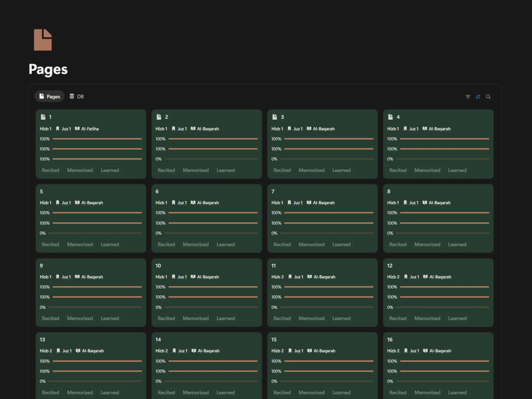Screen dimensions: 532x399
Task: Click the Juz bookmark icon on card 2
Action: 173,129
